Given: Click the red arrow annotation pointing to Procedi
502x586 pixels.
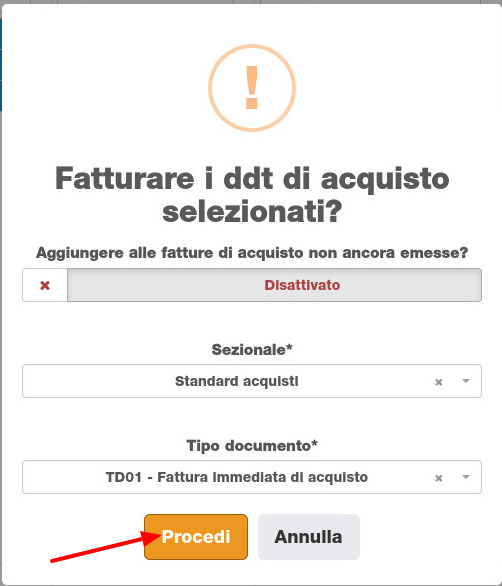Looking at the screenshot, I should [x=105, y=547].
